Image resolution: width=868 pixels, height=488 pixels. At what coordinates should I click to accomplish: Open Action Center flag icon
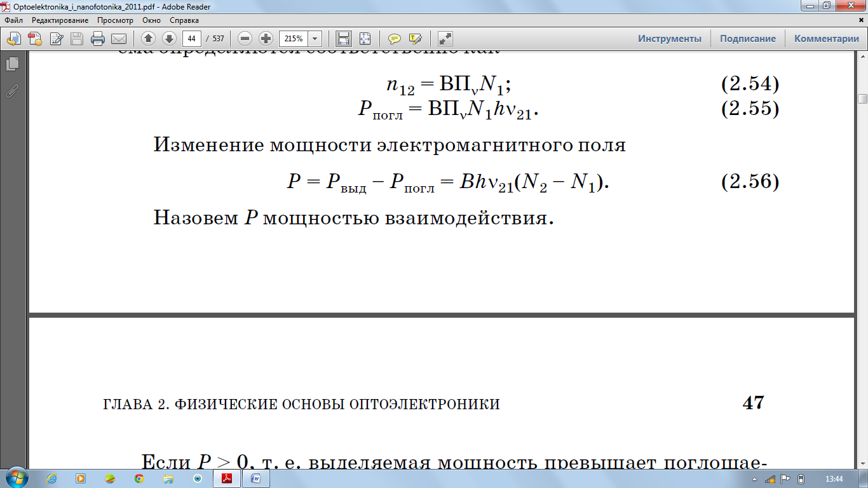pos(785,478)
